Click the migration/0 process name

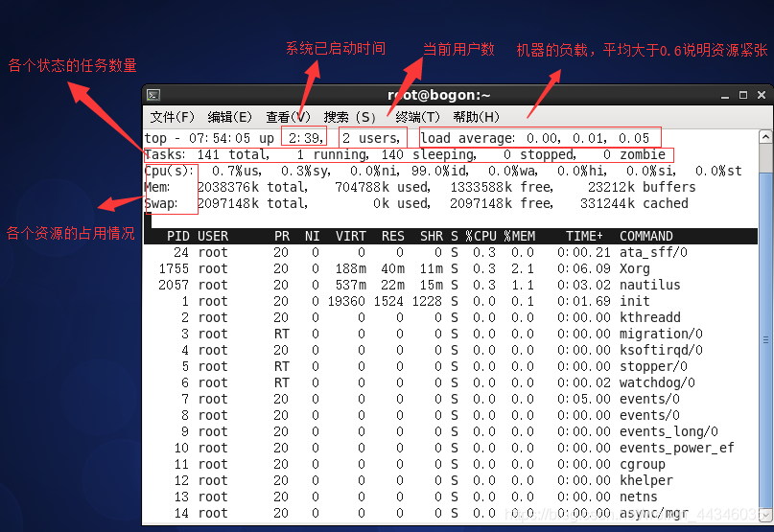click(662, 334)
